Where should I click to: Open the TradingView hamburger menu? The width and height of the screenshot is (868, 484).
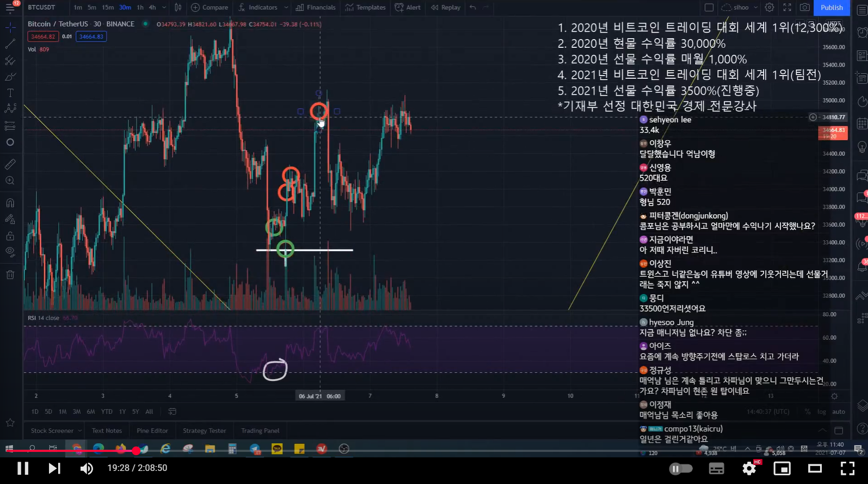(x=10, y=8)
